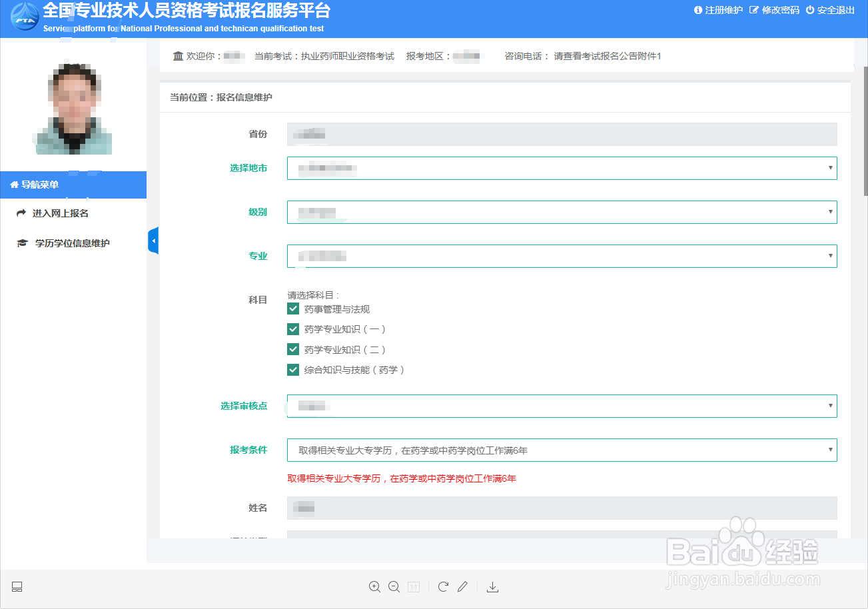The width and height of the screenshot is (868, 609).
Task: Uncheck 药学专业知识（一）subject
Action: [293, 328]
